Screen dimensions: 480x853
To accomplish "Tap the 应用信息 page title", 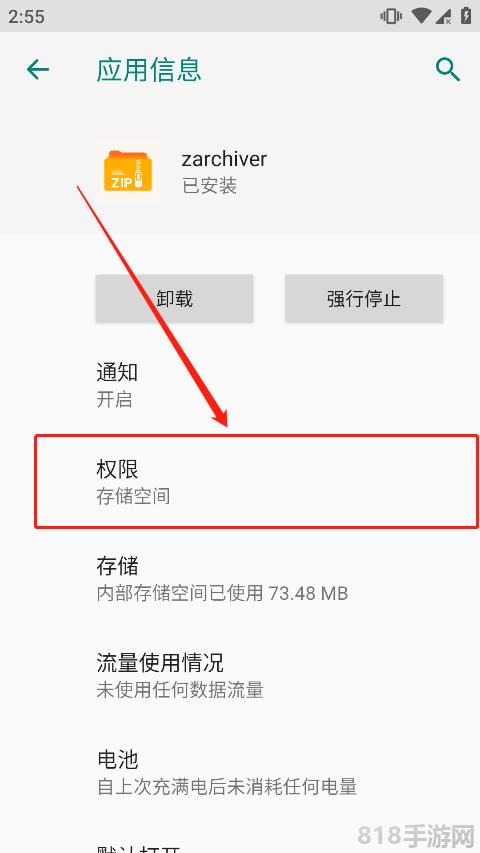I will 149,70.
